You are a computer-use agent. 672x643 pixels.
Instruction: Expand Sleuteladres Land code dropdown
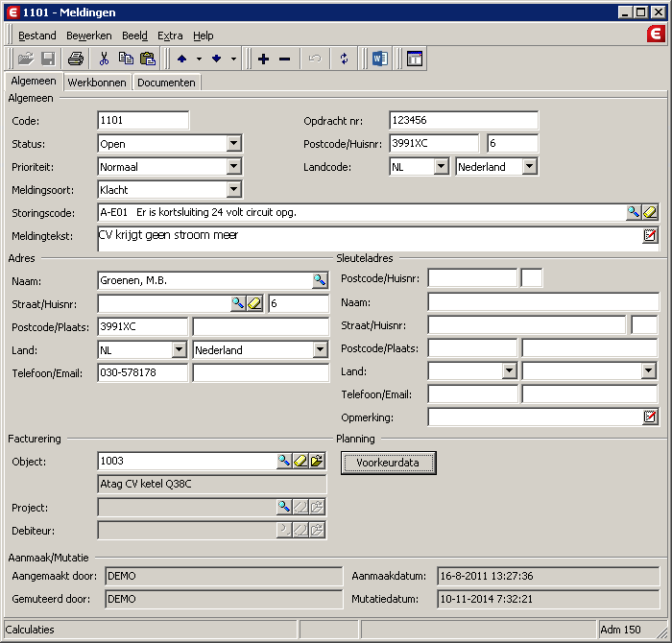click(509, 370)
